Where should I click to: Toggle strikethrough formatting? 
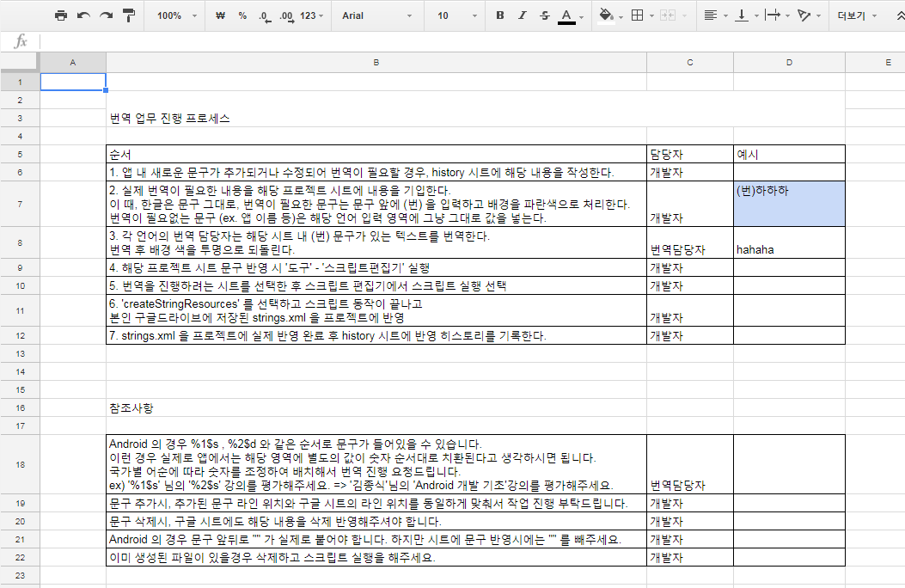[x=545, y=15]
